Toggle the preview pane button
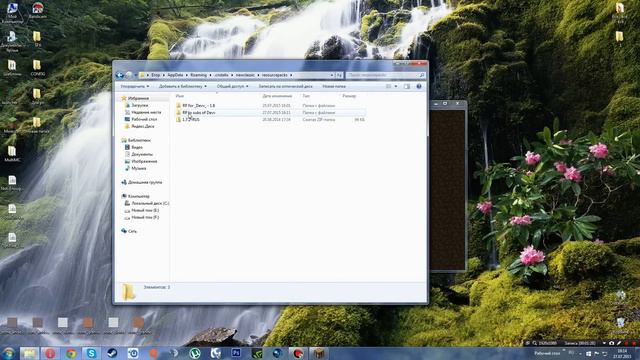Image resolution: width=640 pixels, height=360 pixels. (407, 87)
